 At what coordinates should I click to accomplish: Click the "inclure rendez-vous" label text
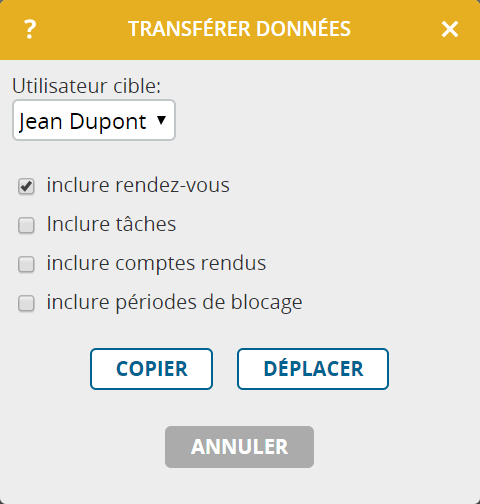[138, 185]
